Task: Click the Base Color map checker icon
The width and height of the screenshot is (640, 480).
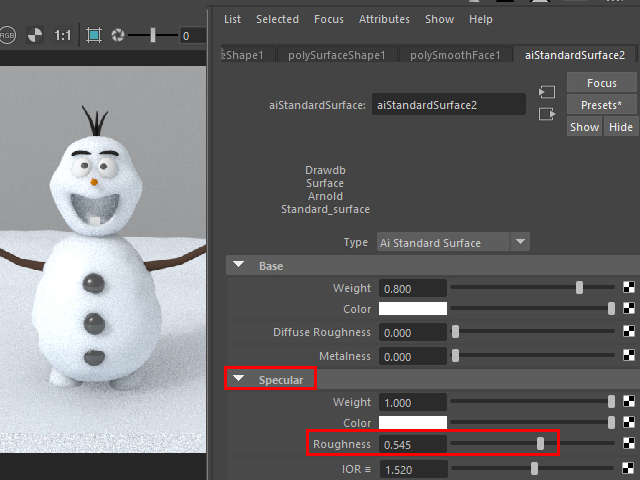Action: pos(631,310)
